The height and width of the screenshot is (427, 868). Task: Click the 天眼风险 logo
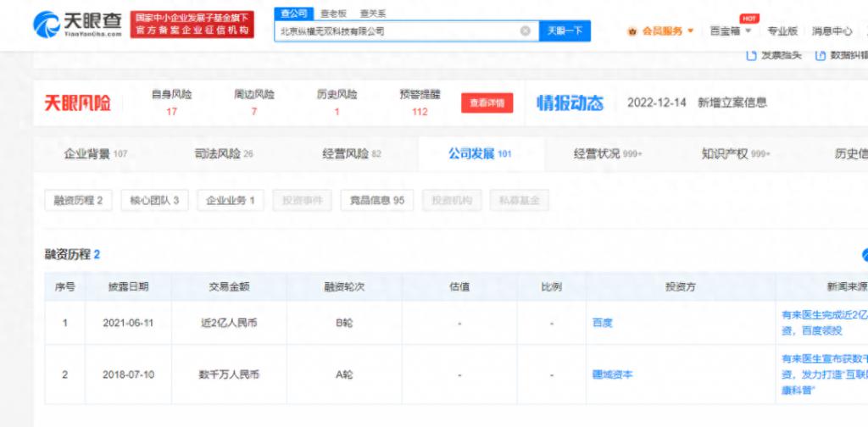pyautogui.click(x=78, y=103)
